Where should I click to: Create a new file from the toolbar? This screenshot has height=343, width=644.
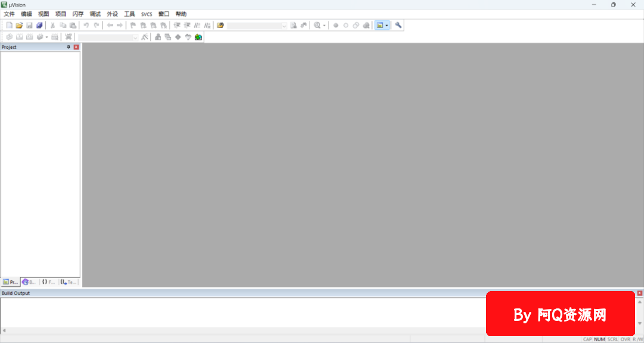(x=9, y=26)
